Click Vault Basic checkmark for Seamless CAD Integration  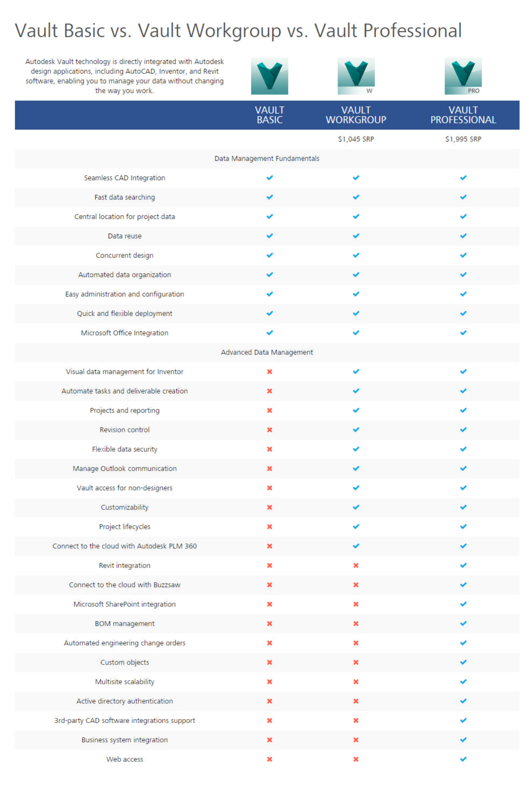270,178
